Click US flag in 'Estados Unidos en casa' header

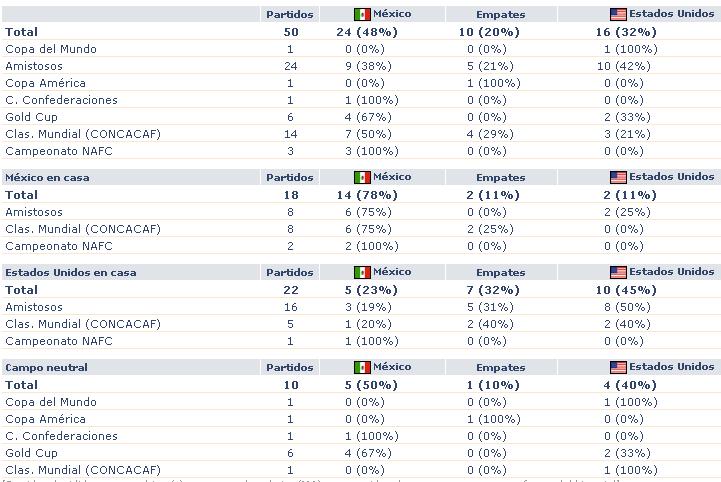pos(618,272)
